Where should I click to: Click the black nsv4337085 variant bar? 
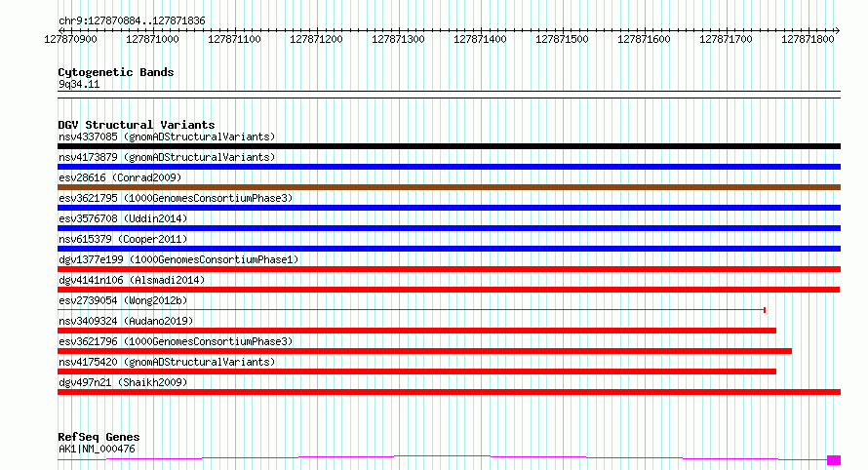point(449,146)
